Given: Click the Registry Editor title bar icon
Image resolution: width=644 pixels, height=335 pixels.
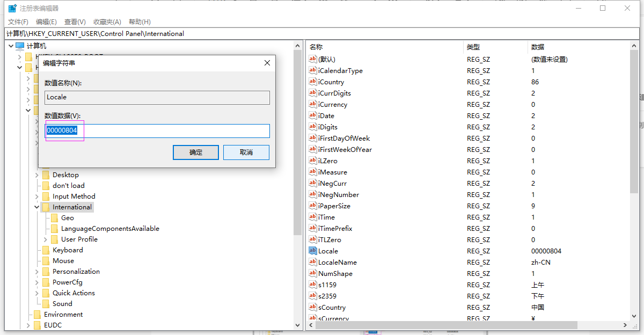Looking at the screenshot, I should (12, 8).
